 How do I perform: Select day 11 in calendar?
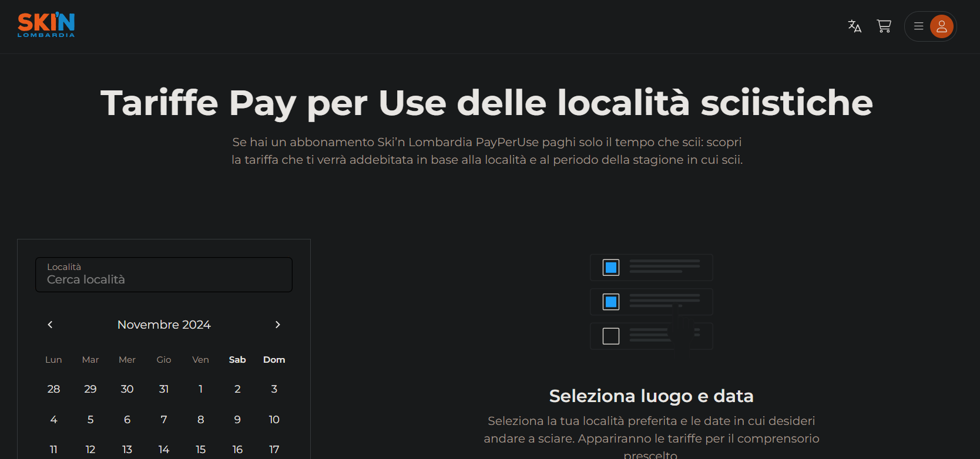click(x=53, y=449)
